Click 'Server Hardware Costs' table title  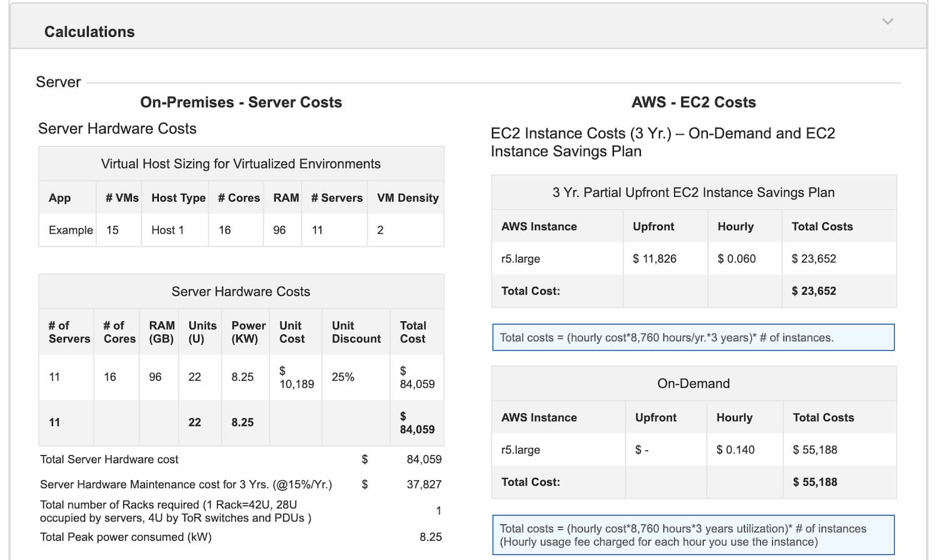[241, 291]
